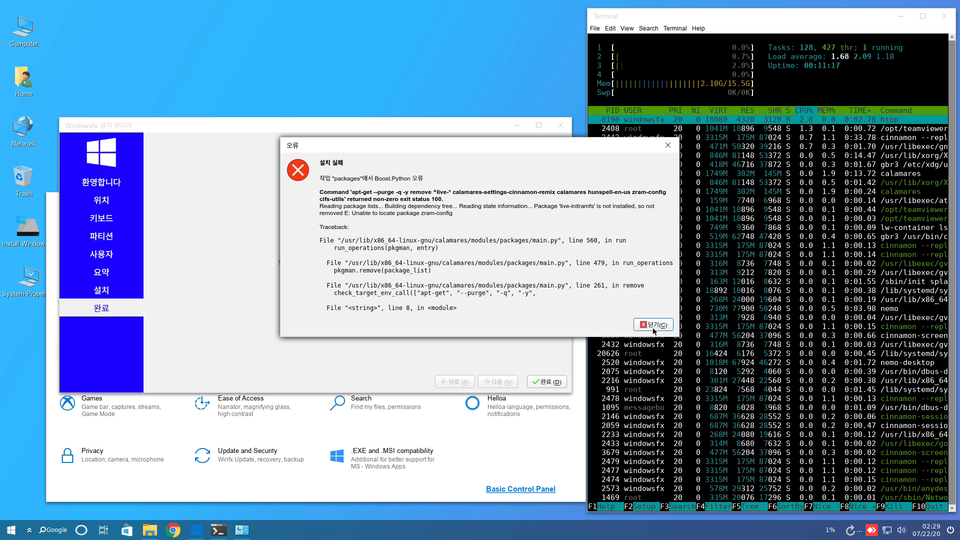Open the Search menu in Terminal
Image resolution: width=960 pixels, height=540 pixels.
pyautogui.click(x=648, y=28)
